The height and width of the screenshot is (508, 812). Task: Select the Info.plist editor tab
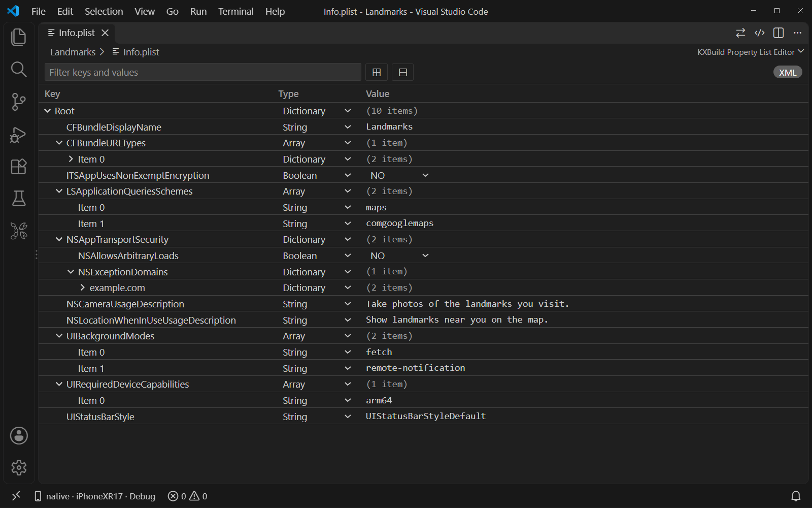[77, 33]
